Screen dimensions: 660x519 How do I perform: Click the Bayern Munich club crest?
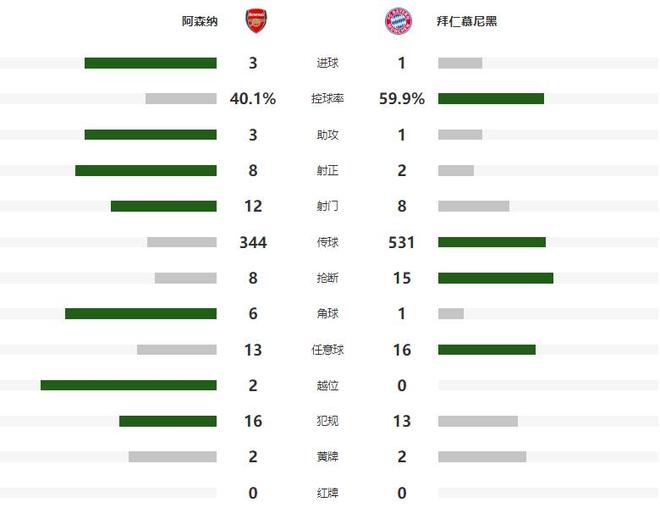[x=397, y=20]
